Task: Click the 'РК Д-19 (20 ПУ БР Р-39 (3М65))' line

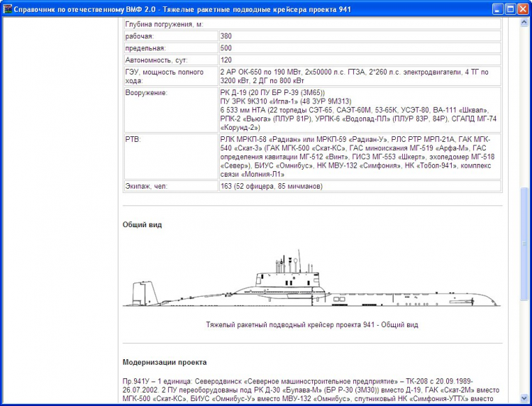Action: [x=272, y=93]
